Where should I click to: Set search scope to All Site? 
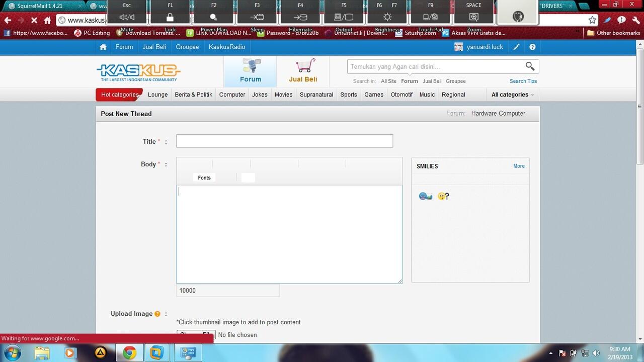388,81
